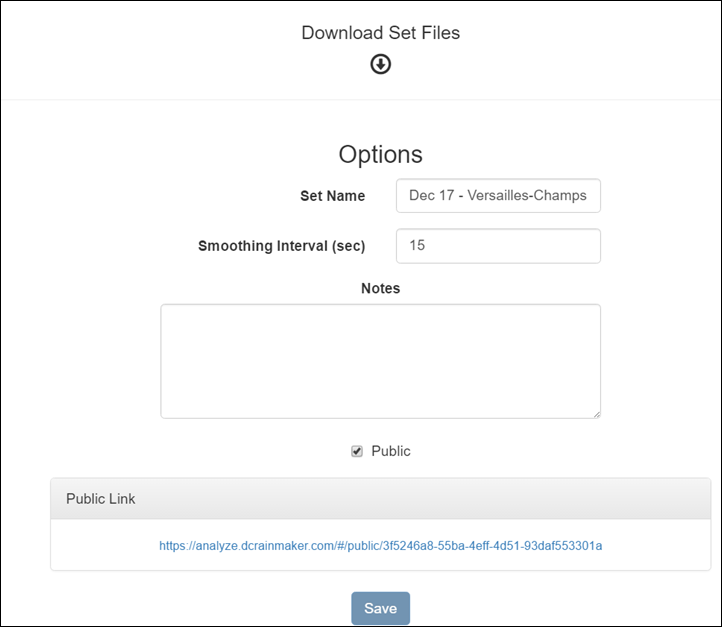Click the Notes label
722x627 pixels.
(380, 288)
